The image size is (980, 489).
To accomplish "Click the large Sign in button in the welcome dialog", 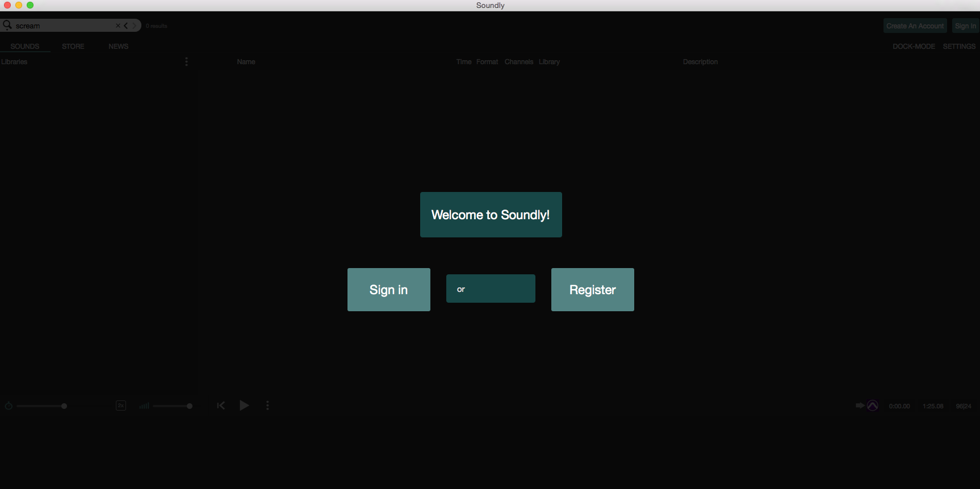I will pyautogui.click(x=389, y=290).
